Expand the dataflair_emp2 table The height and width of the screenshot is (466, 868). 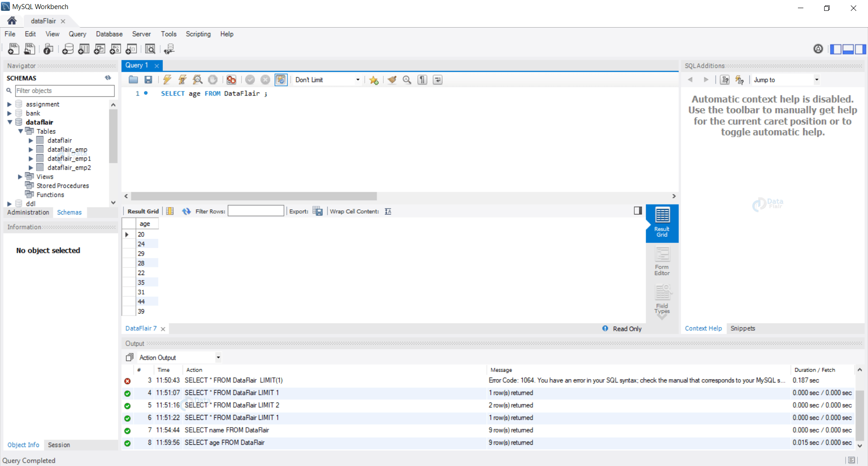[x=31, y=167]
